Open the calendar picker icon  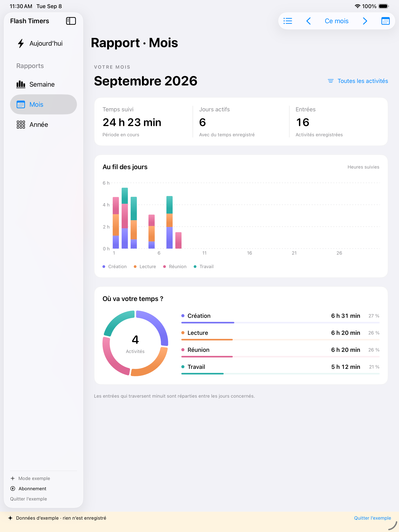pos(385,21)
